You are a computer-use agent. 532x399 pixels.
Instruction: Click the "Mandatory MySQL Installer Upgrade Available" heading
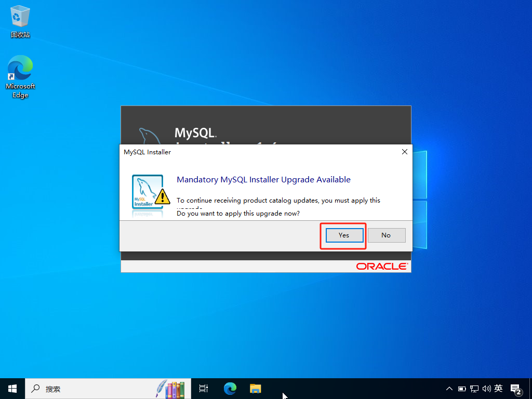[263, 179]
